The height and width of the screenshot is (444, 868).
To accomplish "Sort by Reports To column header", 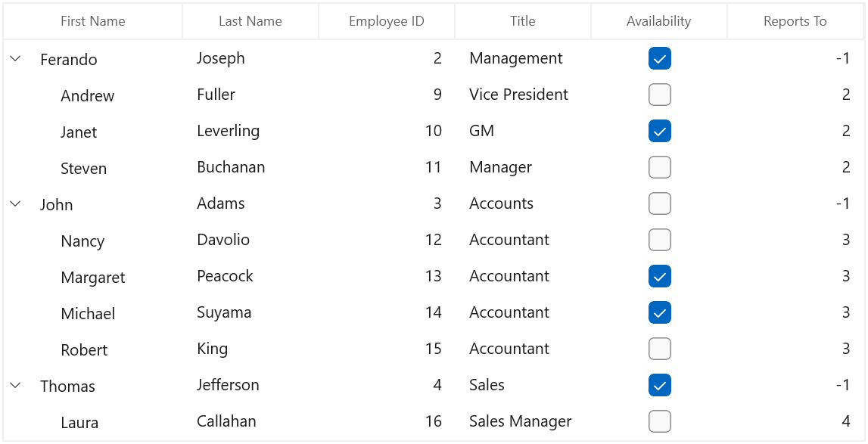I will coord(795,21).
